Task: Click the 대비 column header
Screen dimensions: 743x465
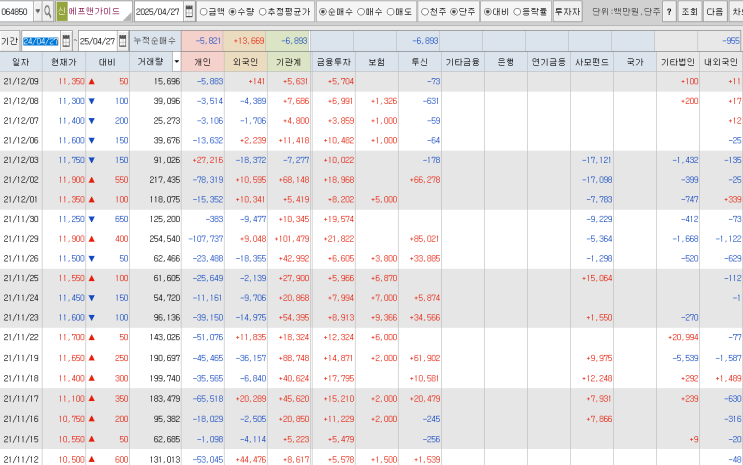Action: click(x=107, y=62)
